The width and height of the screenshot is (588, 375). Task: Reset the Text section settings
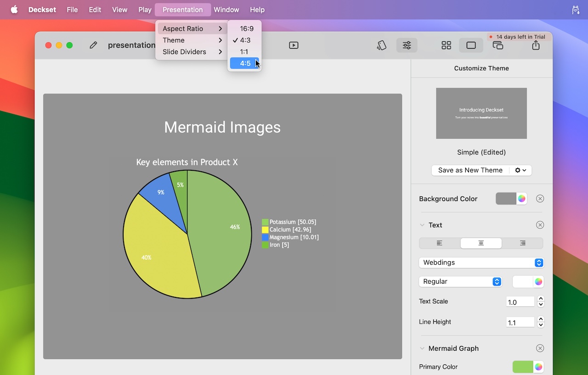point(540,225)
